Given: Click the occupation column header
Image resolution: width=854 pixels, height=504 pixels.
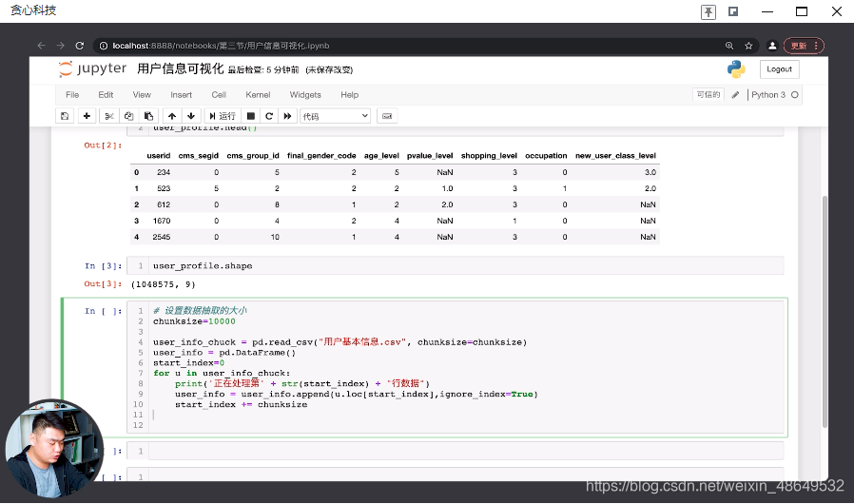Looking at the screenshot, I should pyautogui.click(x=546, y=156).
